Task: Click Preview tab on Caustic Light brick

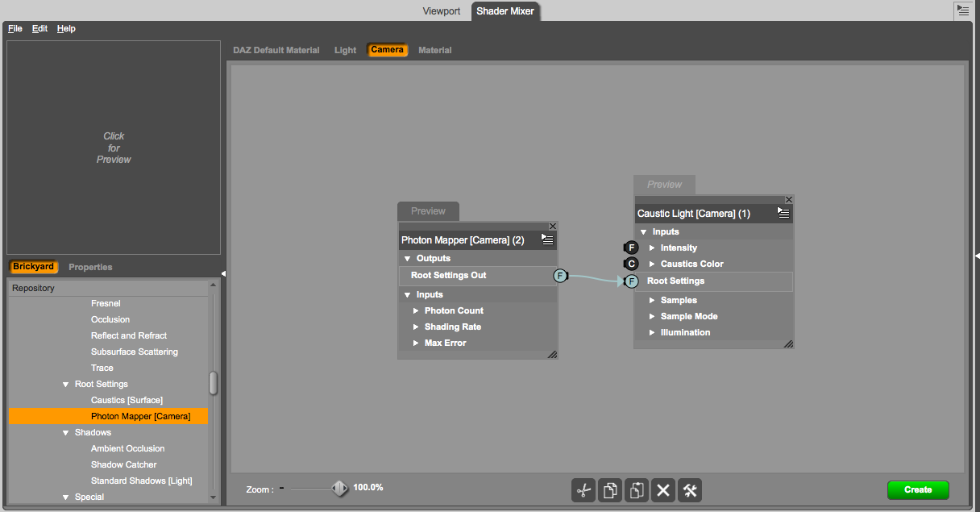Action: point(664,185)
